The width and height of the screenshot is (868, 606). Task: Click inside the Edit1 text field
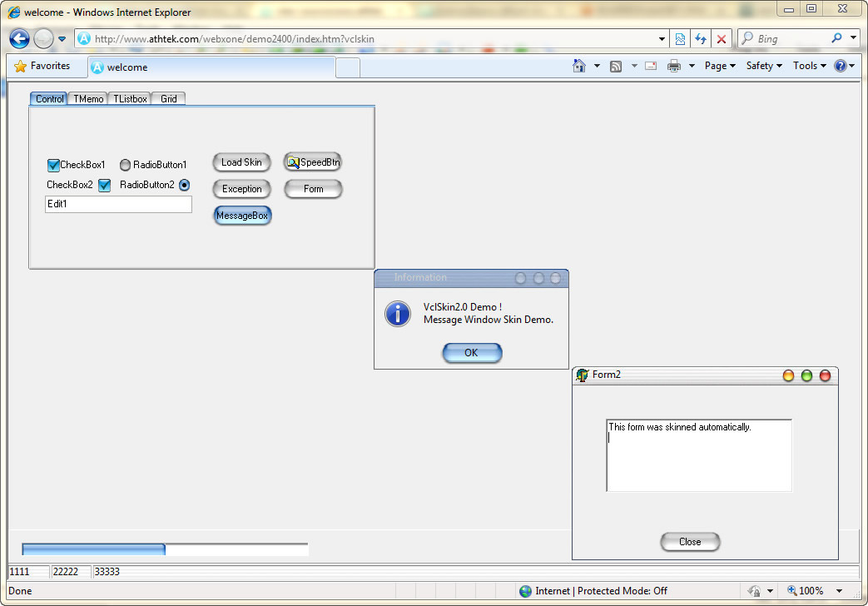(117, 204)
